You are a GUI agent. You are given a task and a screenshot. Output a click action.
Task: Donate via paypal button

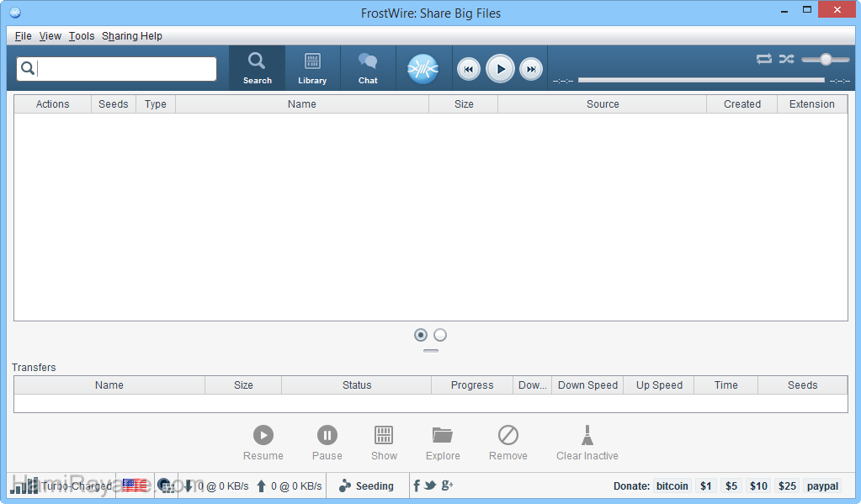click(822, 485)
